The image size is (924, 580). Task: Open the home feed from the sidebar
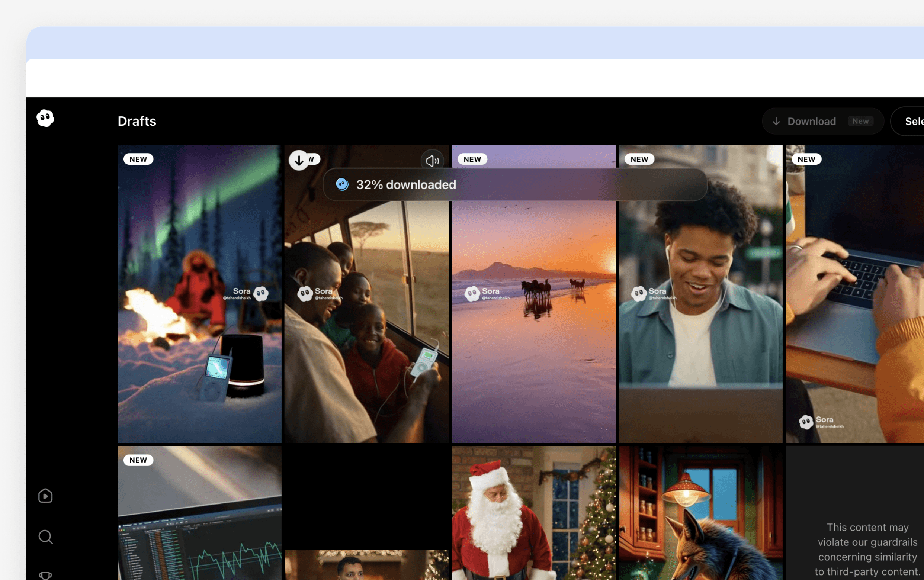coord(45,496)
